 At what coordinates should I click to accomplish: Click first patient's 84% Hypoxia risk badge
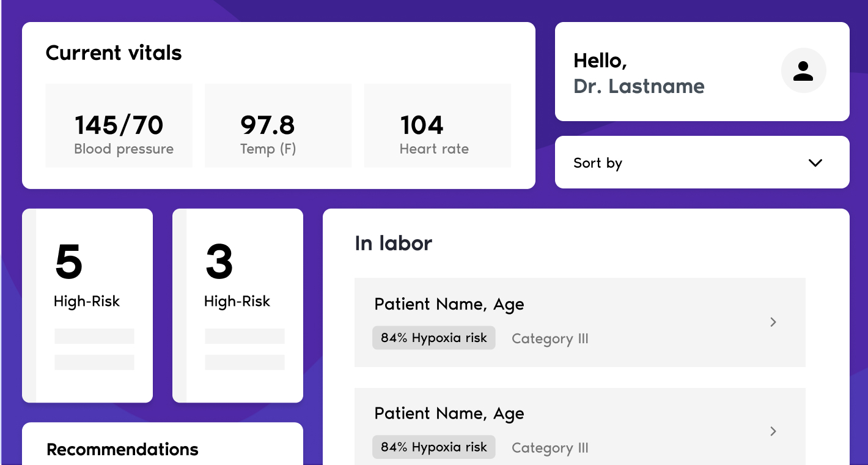coord(433,338)
